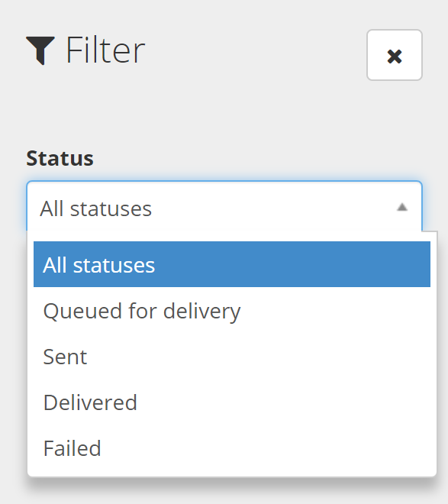Show messages Queued for delivery

pyautogui.click(x=232, y=310)
